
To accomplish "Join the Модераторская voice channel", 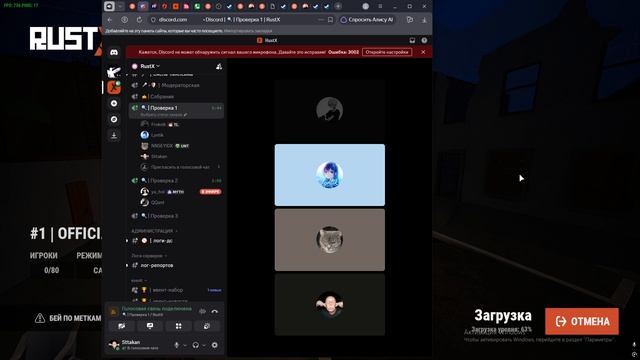I will pyautogui.click(x=177, y=85).
